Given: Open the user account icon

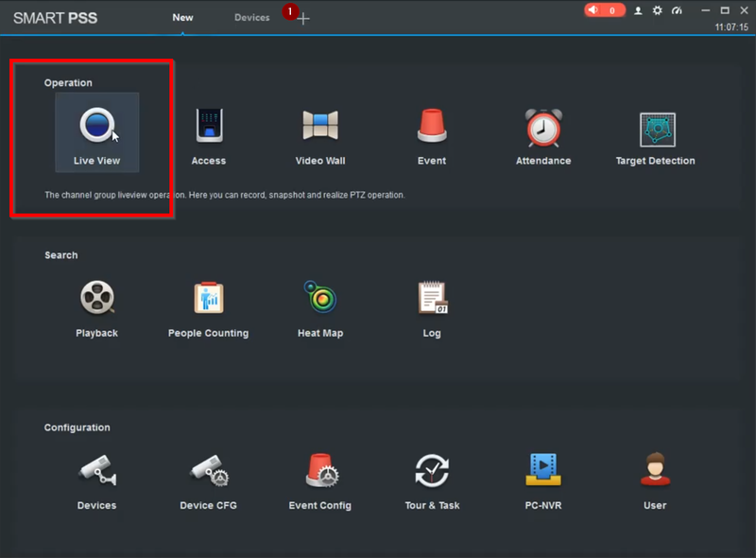Looking at the screenshot, I should [638, 10].
